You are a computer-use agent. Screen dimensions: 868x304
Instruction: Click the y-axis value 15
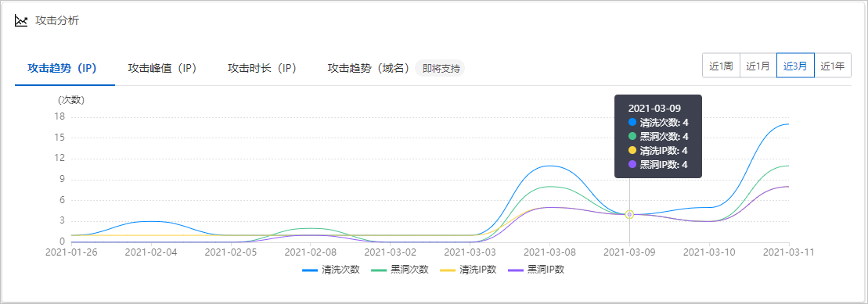59,138
